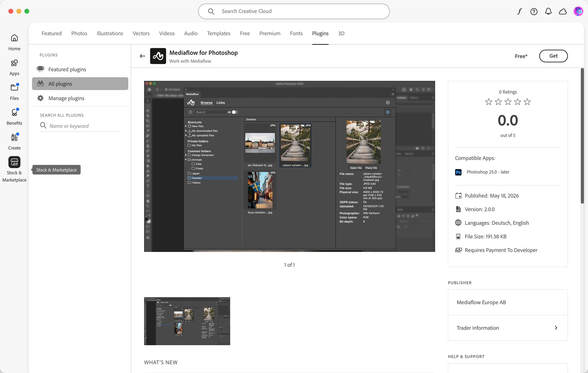Image resolution: width=588 pixels, height=373 pixels.
Task: Open the account profile avatar
Action: pyautogui.click(x=578, y=11)
